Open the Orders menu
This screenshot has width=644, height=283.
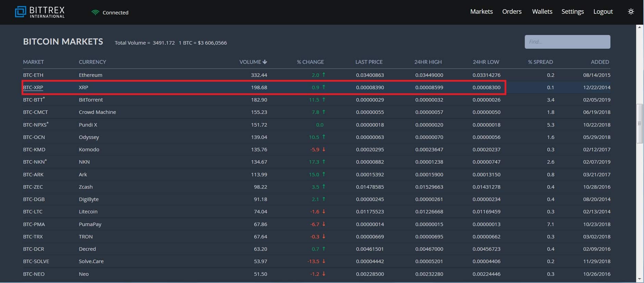(512, 12)
